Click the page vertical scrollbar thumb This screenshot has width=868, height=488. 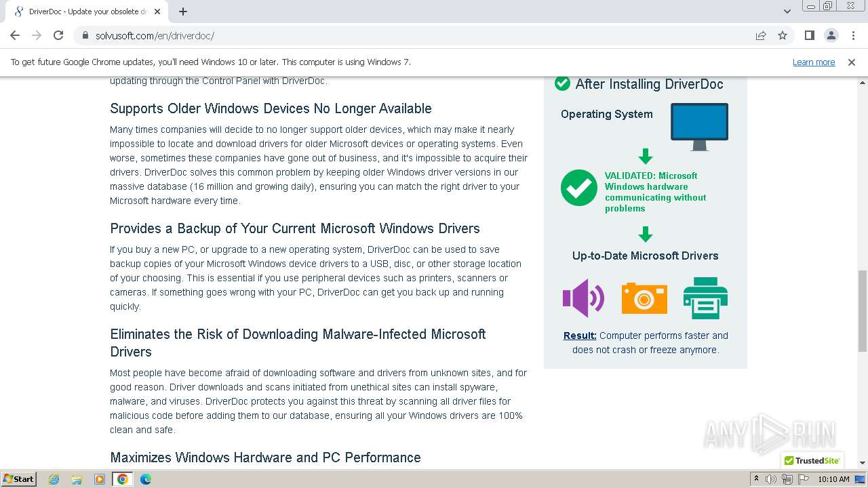coord(862,310)
